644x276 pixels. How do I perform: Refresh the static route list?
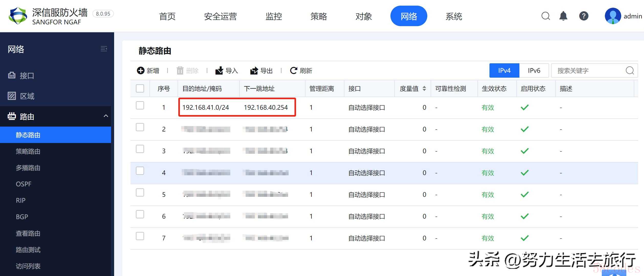[293, 70]
